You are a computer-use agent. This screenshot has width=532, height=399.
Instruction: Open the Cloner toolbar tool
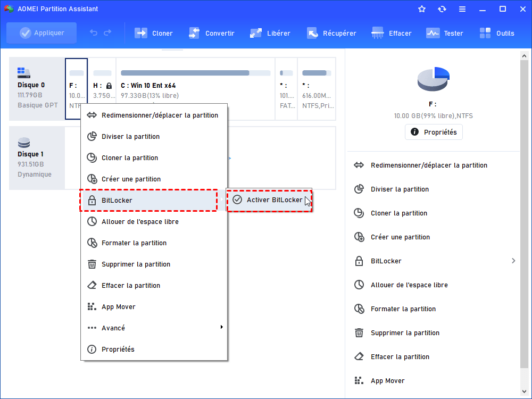(x=154, y=33)
